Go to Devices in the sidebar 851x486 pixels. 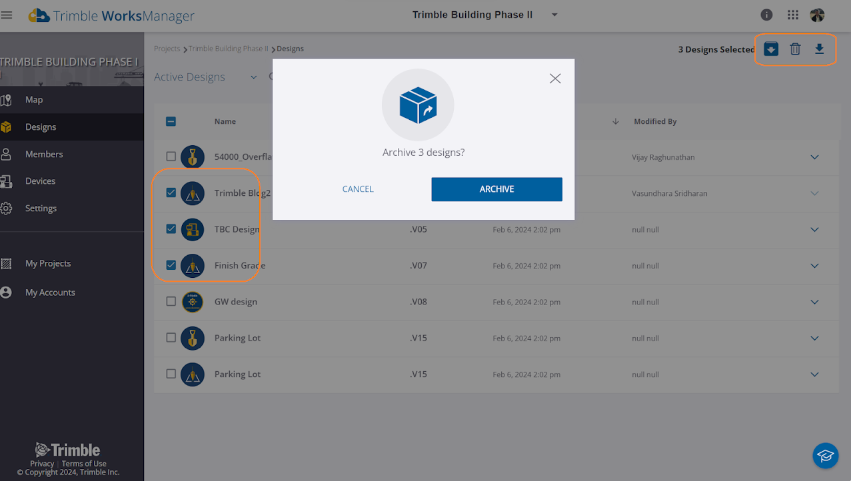click(41, 181)
